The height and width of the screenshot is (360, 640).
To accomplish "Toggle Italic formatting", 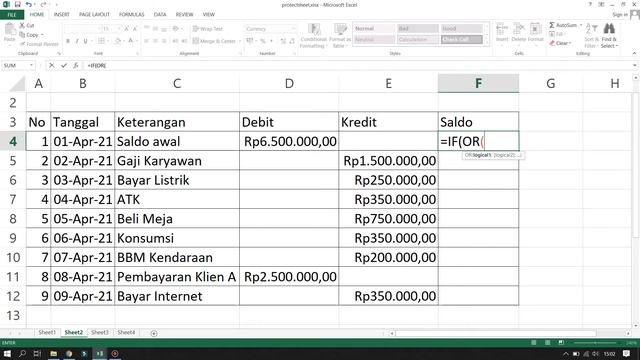I will pyautogui.click(x=76, y=41).
